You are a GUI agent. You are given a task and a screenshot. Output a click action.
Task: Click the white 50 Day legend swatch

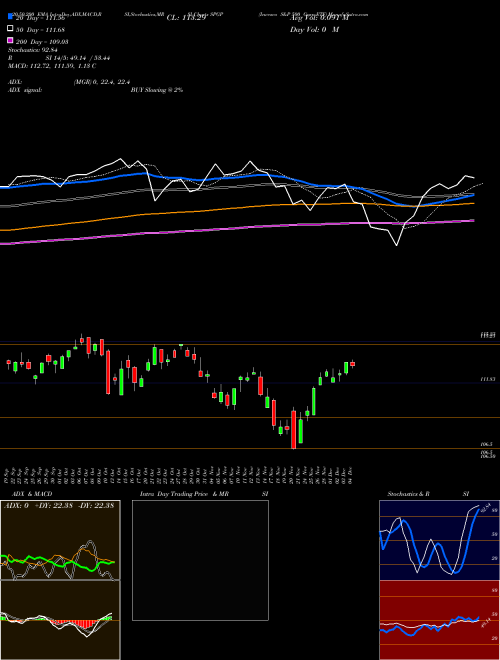10,29
